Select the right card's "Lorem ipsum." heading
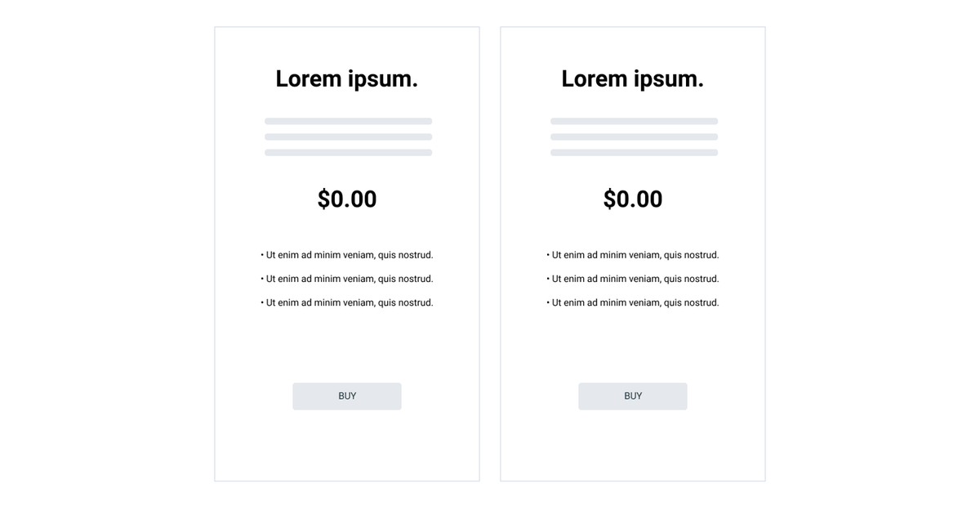Image resolution: width=980 pixels, height=519 pixels. click(633, 78)
